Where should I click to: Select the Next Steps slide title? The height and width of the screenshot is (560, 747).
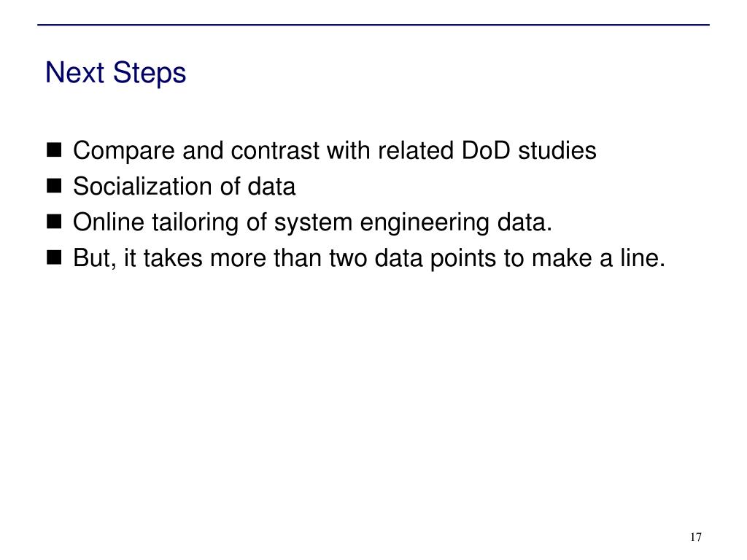(116, 73)
